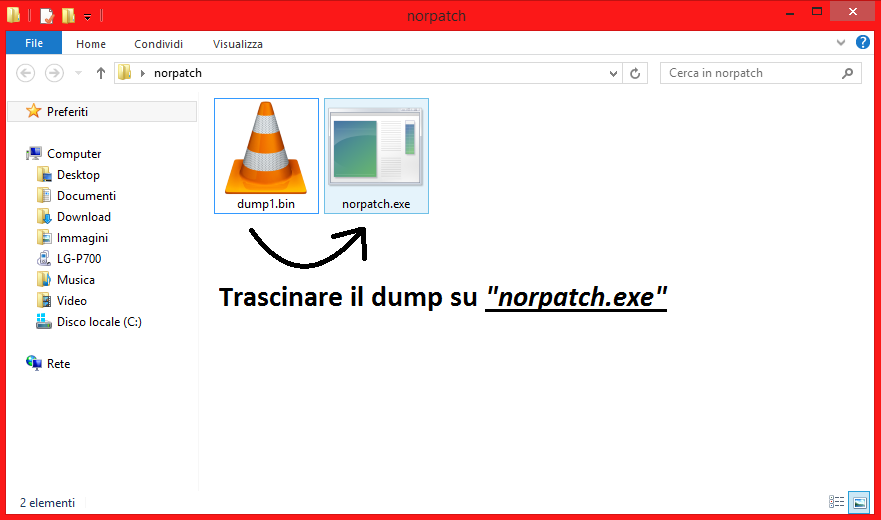Click the Properties quick access icon

[x=47, y=16]
